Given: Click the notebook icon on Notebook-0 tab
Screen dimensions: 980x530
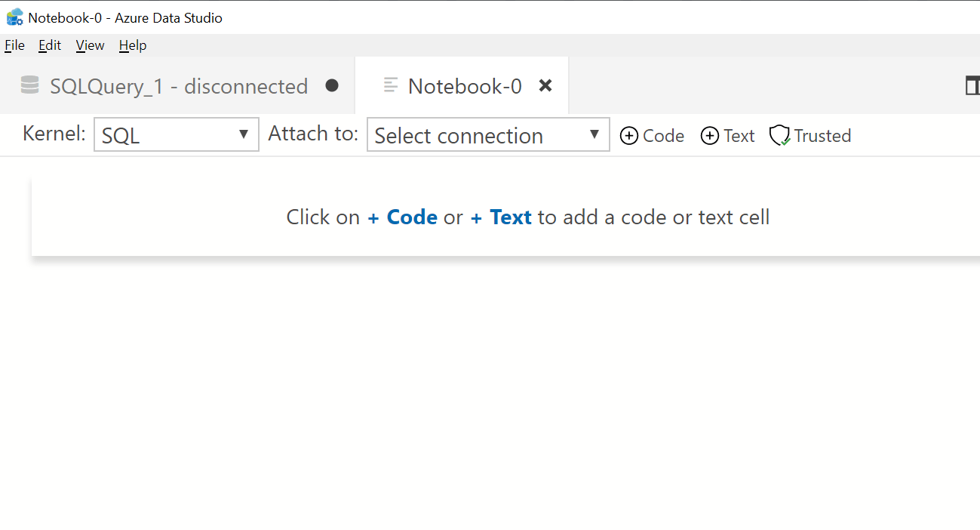Looking at the screenshot, I should click(x=391, y=85).
